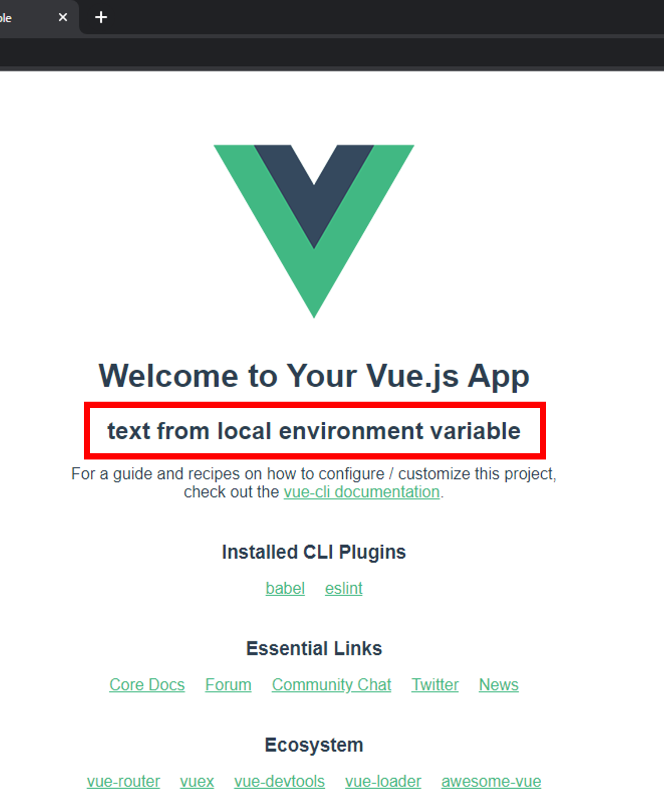The height and width of the screenshot is (812, 664).
Task: Click the Welcome to Your Vue.js App heading
Action: [x=314, y=376]
